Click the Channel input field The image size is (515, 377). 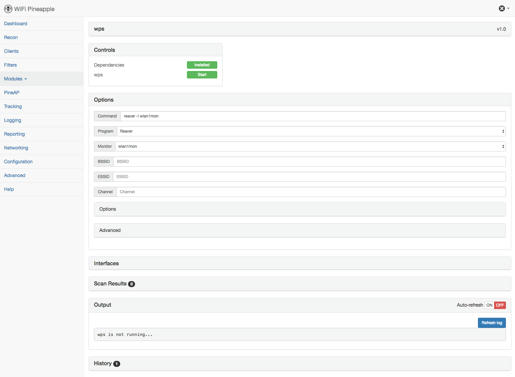tap(311, 192)
